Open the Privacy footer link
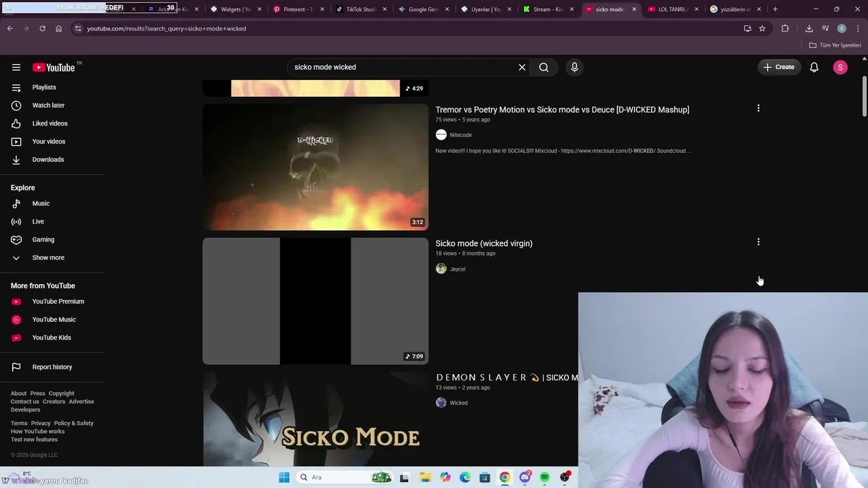The image size is (868, 488). tap(41, 424)
